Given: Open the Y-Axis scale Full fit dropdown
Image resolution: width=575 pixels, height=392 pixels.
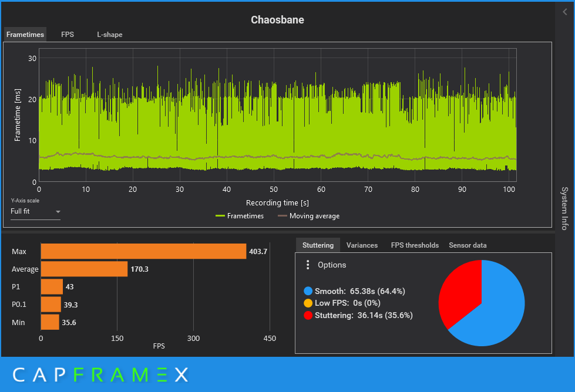Looking at the screenshot, I should pyautogui.click(x=35, y=211).
